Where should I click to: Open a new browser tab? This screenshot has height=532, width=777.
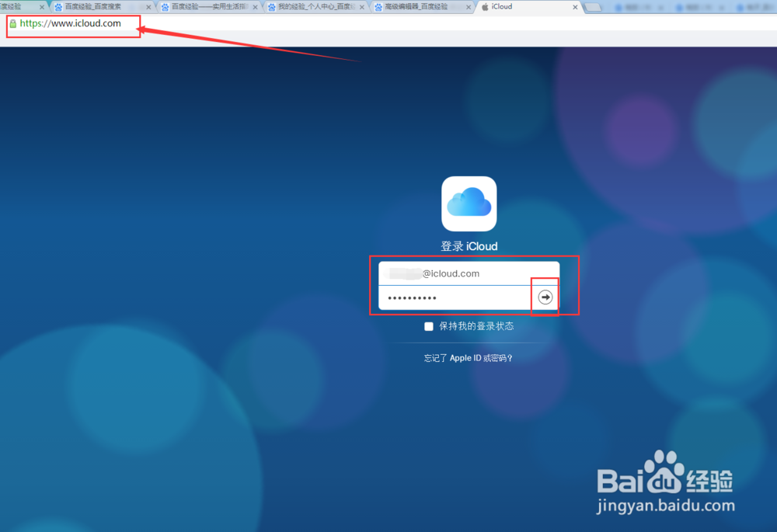pyautogui.click(x=593, y=8)
